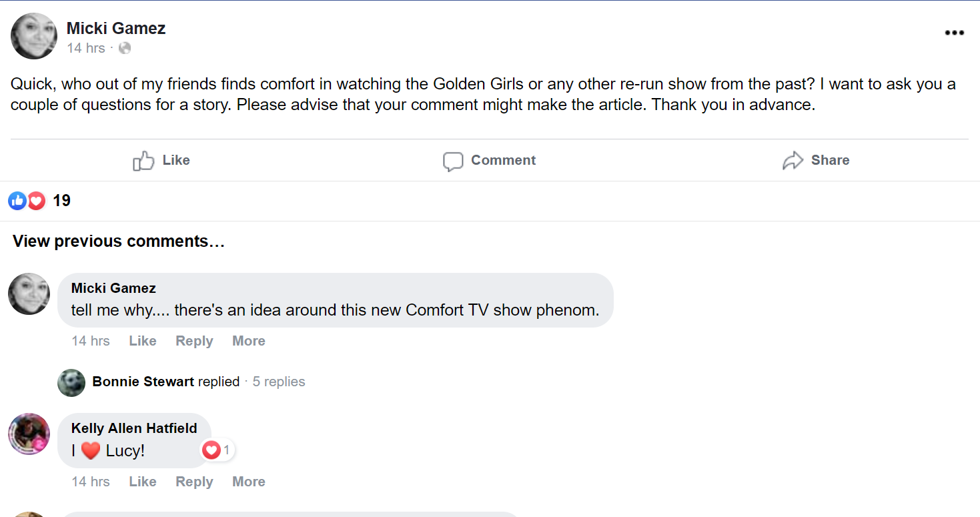Click the public globe privacy icon
The height and width of the screenshot is (517, 980).
pos(125,48)
